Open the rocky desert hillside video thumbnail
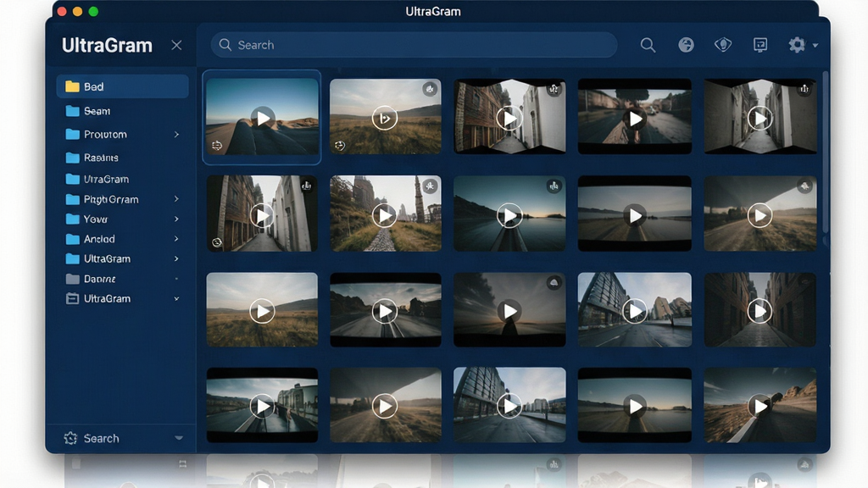This screenshot has width=868, height=488. pos(760,406)
